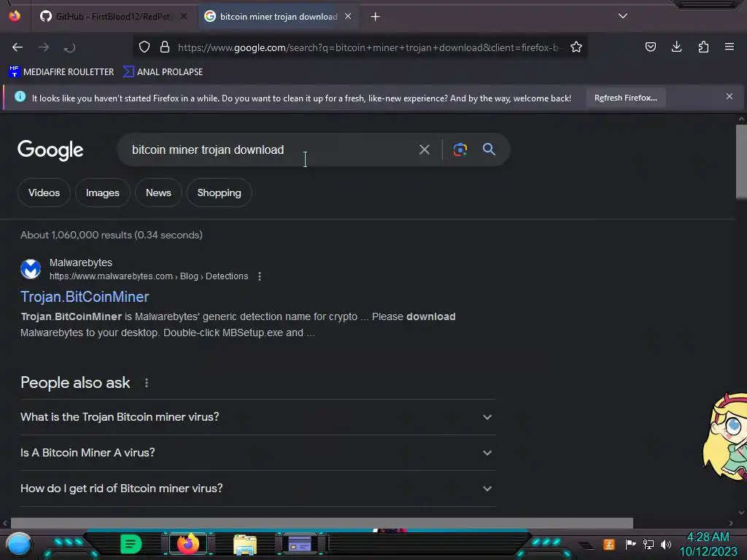This screenshot has width=747, height=560.
Task: Click the open new tab plus button
Action: click(376, 17)
